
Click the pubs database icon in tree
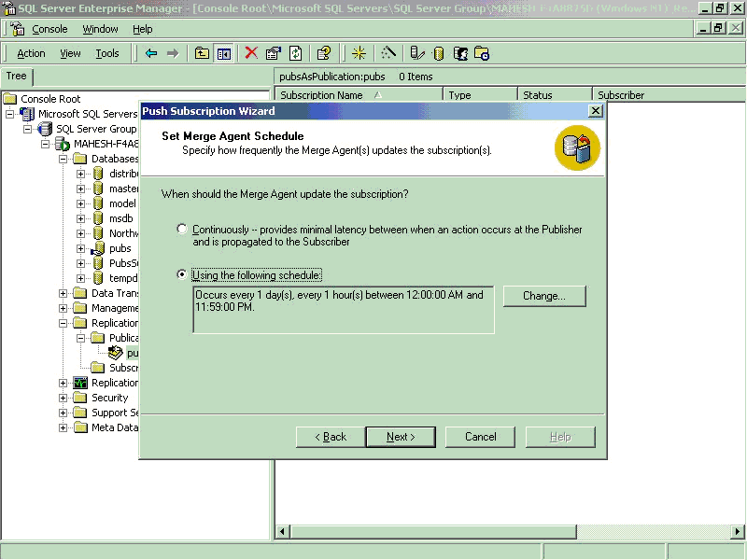coord(98,248)
